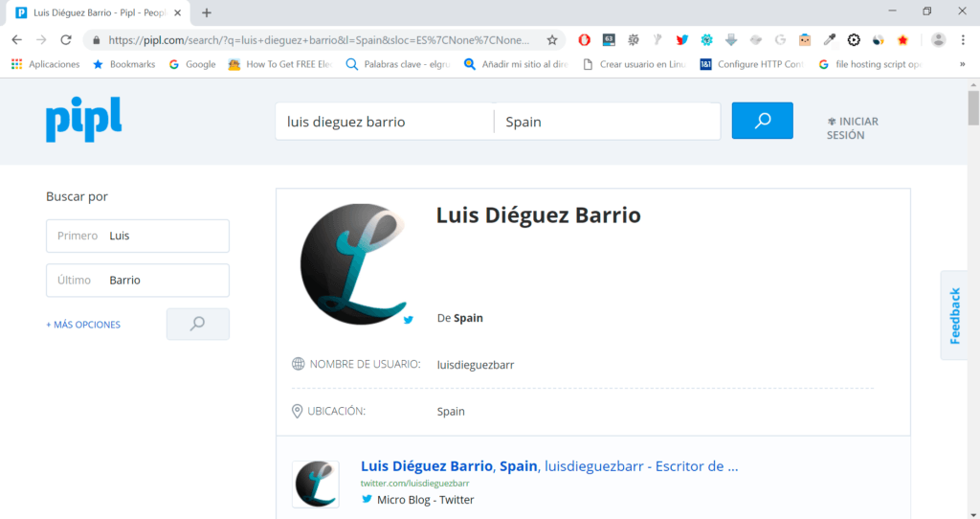The image size is (980, 519).
Task: Click the location field containing Spain
Action: (x=607, y=122)
